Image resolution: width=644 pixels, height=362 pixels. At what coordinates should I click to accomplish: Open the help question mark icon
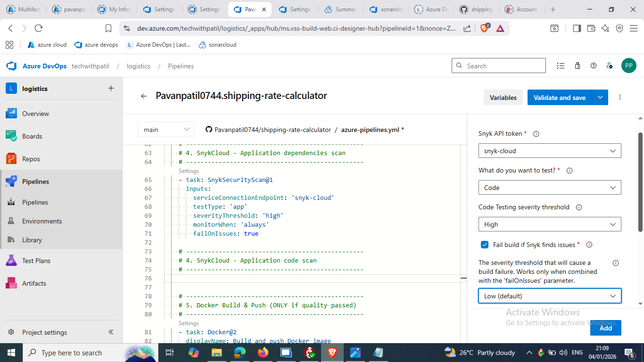(594, 66)
